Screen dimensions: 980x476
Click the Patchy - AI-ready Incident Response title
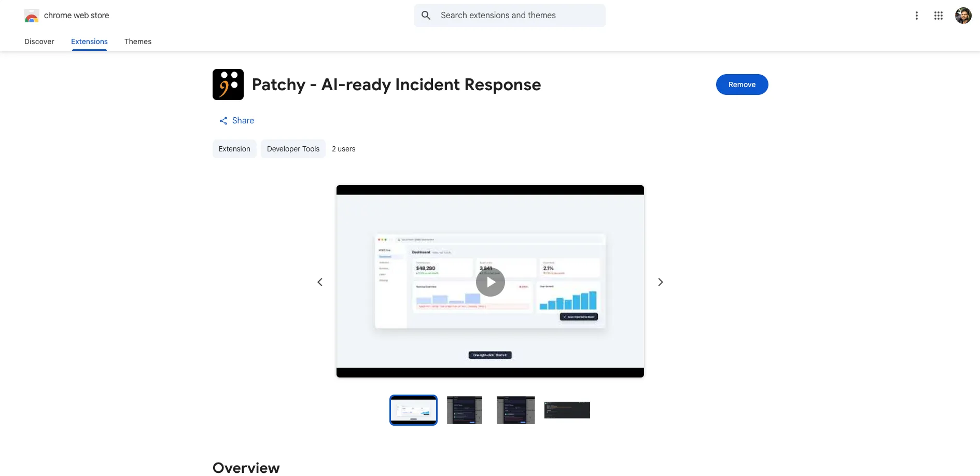397,85
